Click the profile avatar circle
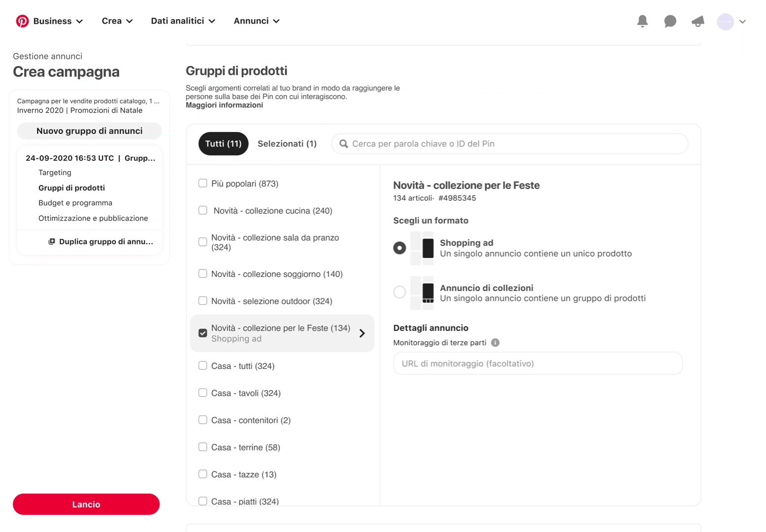Image resolution: width=766 pixels, height=532 pixels. click(725, 22)
